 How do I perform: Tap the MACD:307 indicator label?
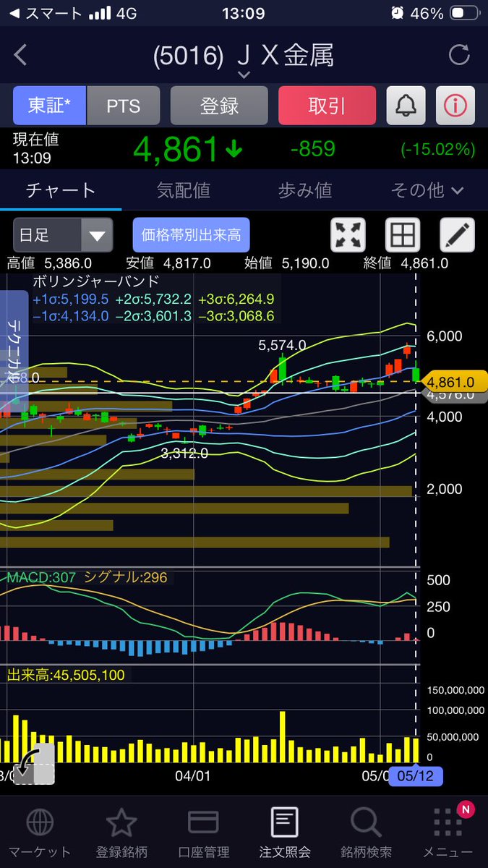[41, 577]
